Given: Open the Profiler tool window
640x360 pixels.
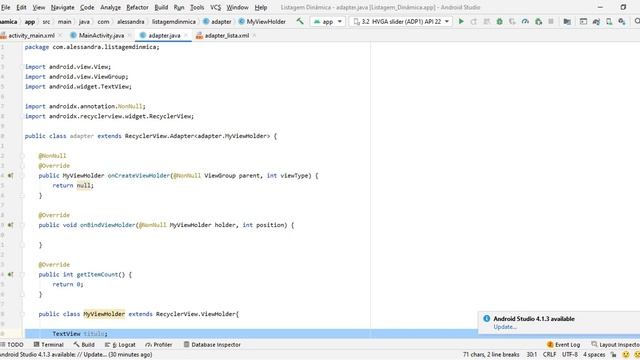Looking at the screenshot, I should coord(158,345).
